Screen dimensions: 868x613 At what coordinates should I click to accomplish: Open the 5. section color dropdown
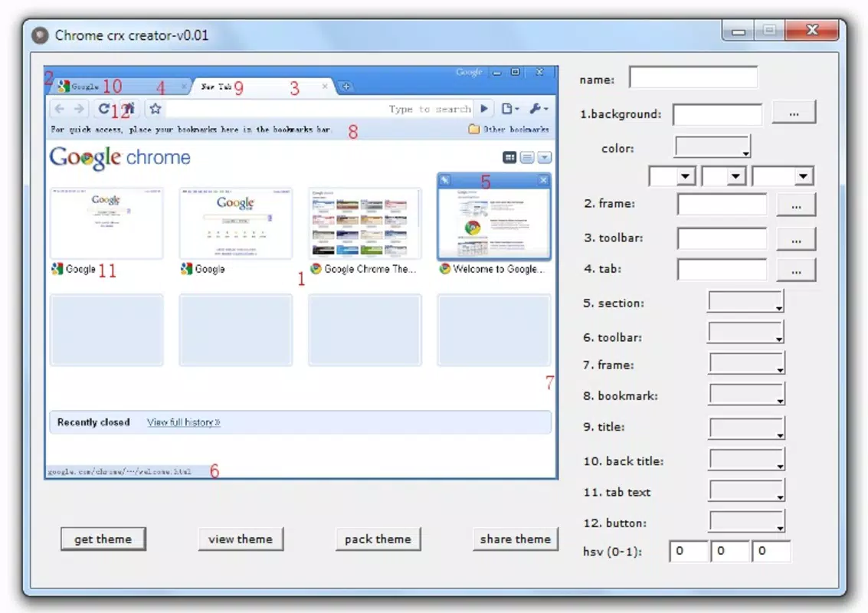coord(745,302)
